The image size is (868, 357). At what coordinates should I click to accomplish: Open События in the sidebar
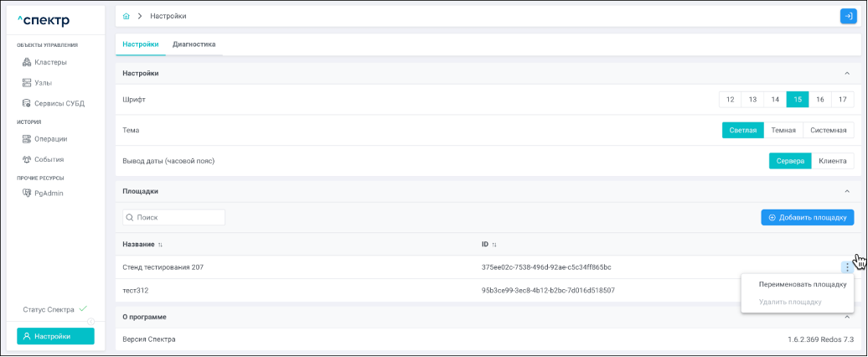[49, 159]
